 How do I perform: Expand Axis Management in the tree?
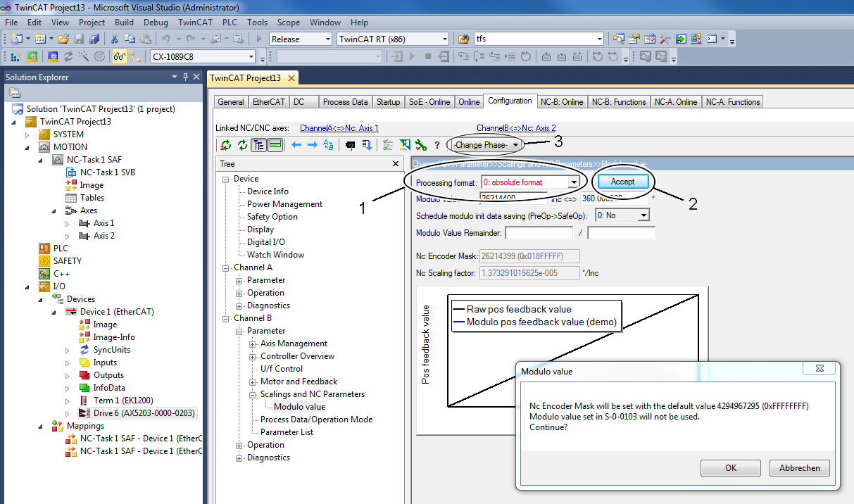click(253, 344)
